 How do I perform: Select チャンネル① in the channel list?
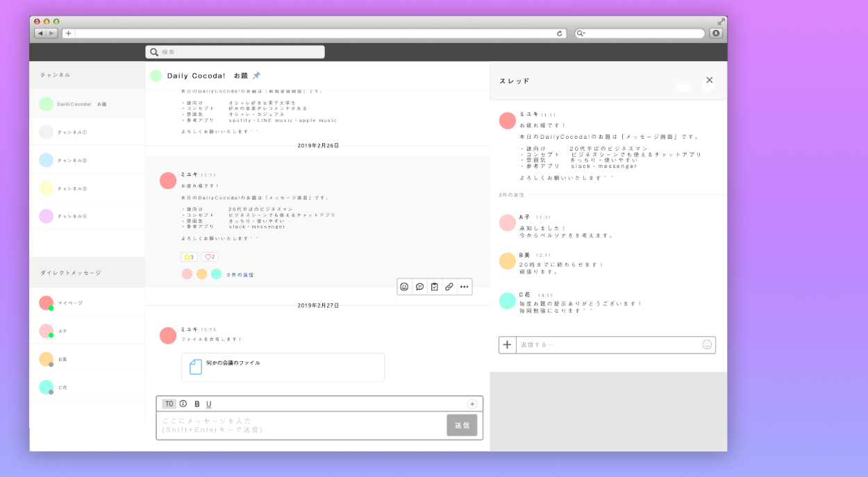[72, 132]
